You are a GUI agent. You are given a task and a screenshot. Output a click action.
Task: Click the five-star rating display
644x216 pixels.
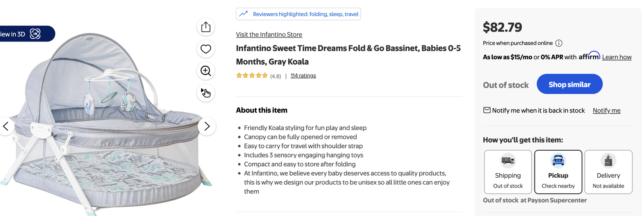click(x=252, y=75)
